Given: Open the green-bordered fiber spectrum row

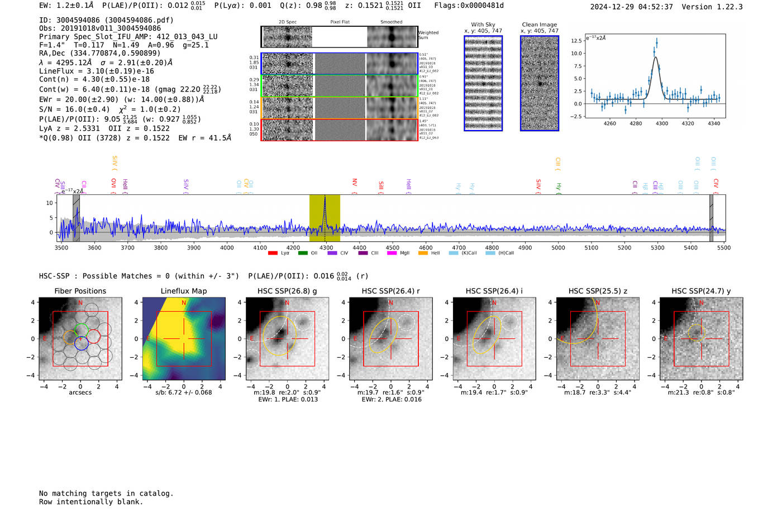Looking at the screenshot, I should (340, 86).
